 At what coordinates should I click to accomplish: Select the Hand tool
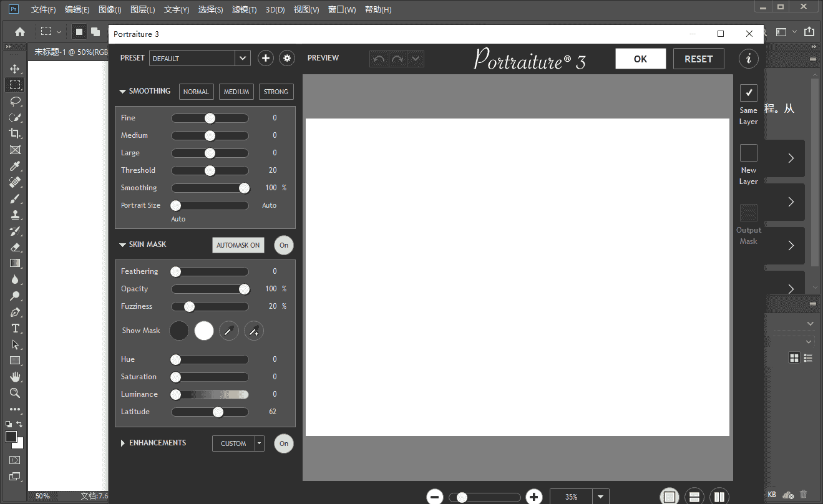click(x=15, y=377)
